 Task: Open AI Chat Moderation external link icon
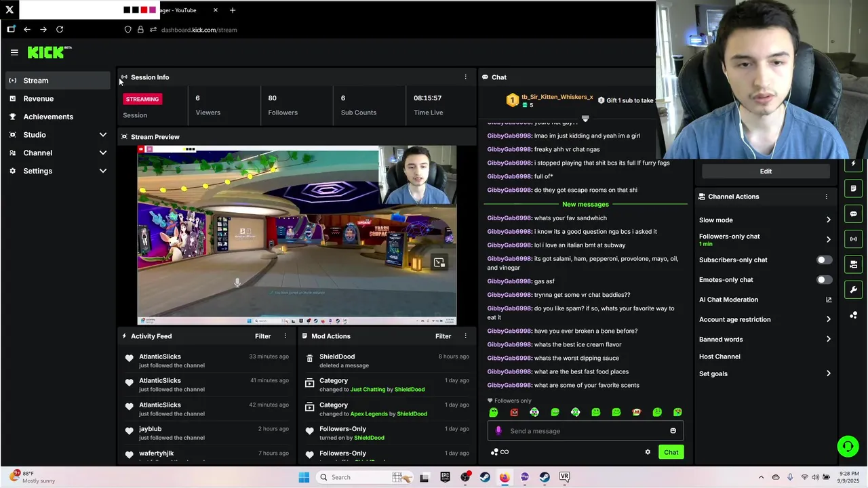(829, 300)
